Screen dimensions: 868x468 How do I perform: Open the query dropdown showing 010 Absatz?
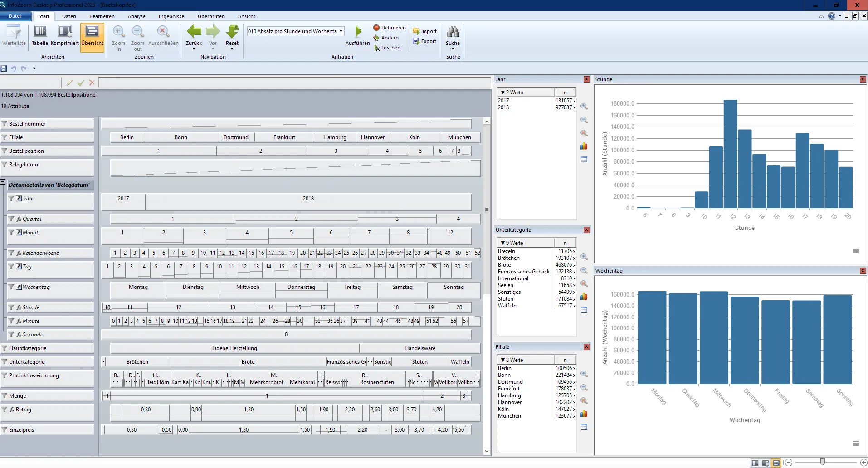tap(342, 31)
